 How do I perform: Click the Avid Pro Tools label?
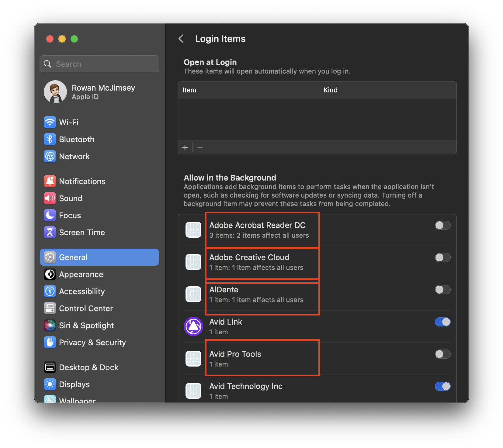[x=235, y=354]
